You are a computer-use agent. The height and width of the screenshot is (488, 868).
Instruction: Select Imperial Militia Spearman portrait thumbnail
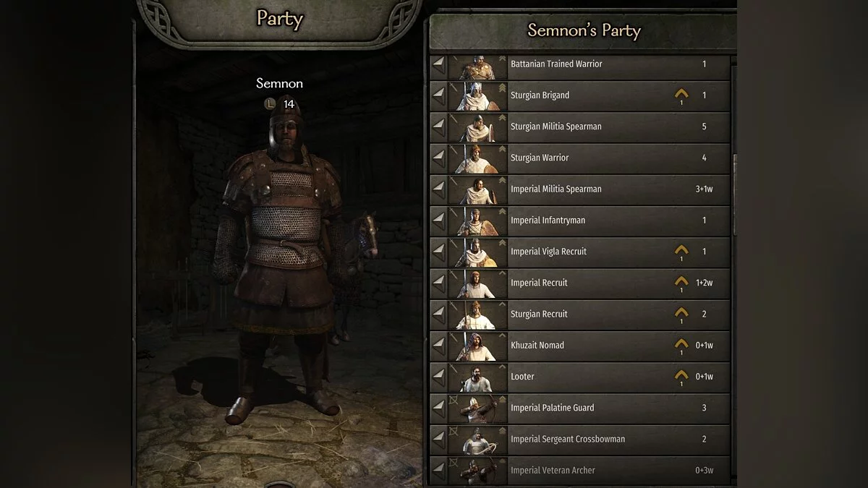click(x=477, y=189)
